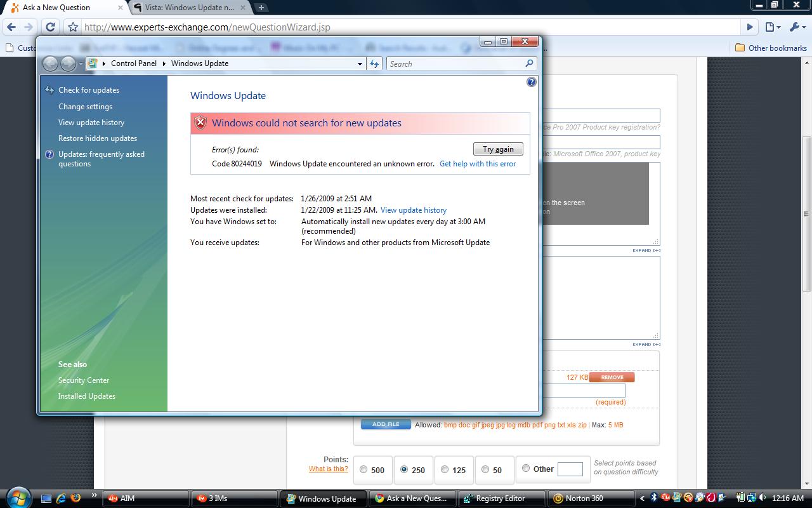Click Forward arrow in Windows Update window
This screenshot has width=812, height=508.
[68, 63]
